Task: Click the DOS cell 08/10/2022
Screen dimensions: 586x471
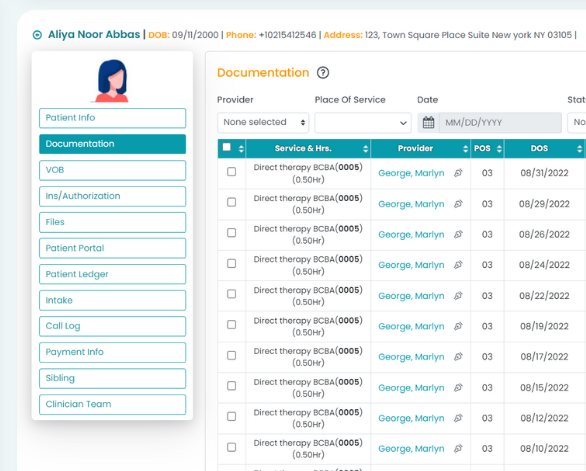Action: click(x=544, y=449)
